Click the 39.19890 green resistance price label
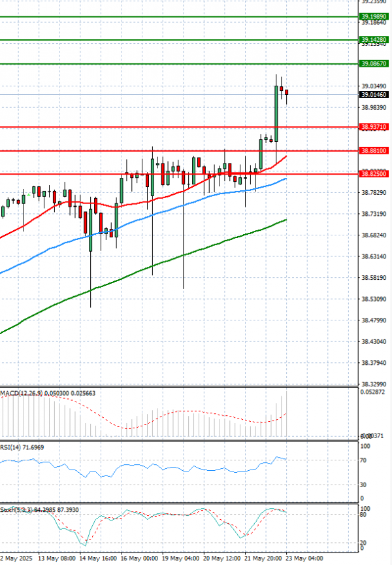 click(x=374, y=16)
